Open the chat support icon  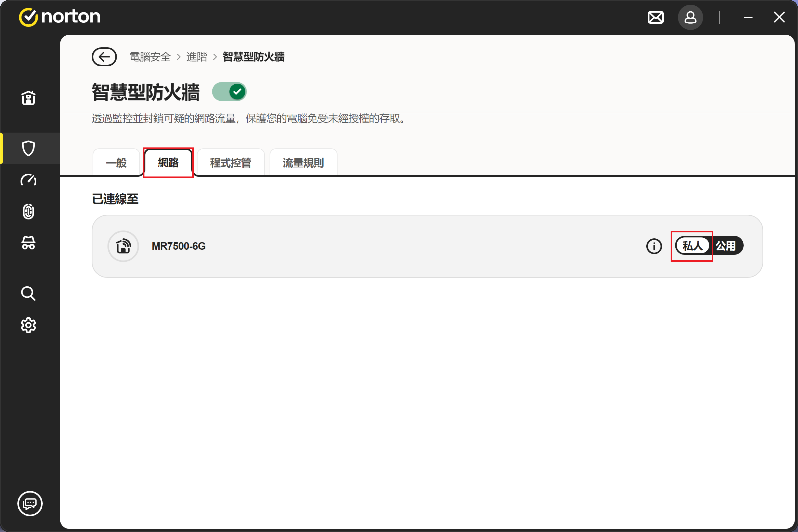pos(30,503)
